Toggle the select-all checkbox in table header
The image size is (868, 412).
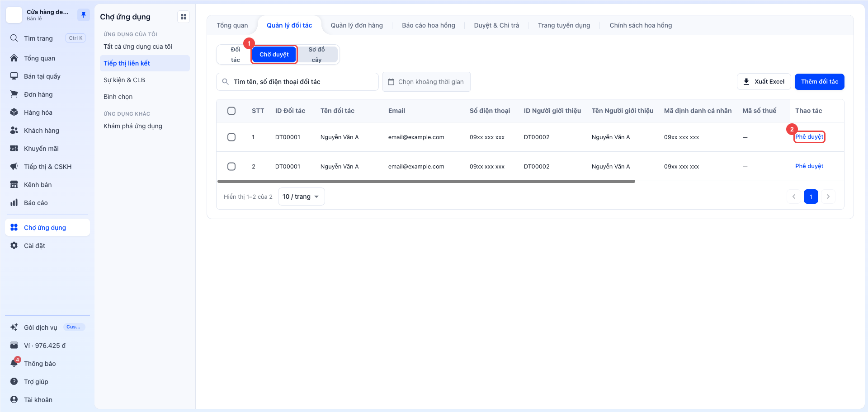tap(231, 111)
